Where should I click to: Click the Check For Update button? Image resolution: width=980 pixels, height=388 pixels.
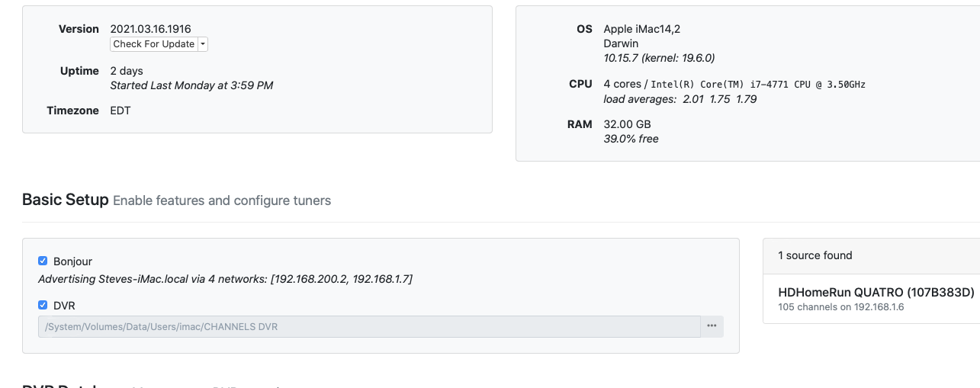tap(153, 44)
